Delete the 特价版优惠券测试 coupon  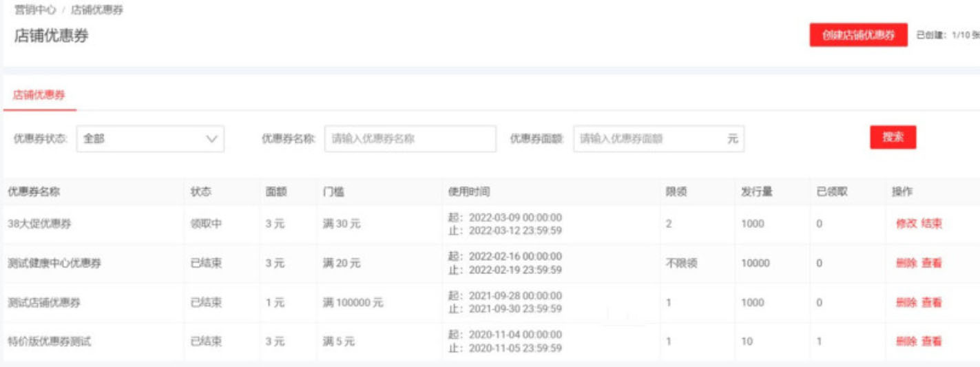coord(906,341)
